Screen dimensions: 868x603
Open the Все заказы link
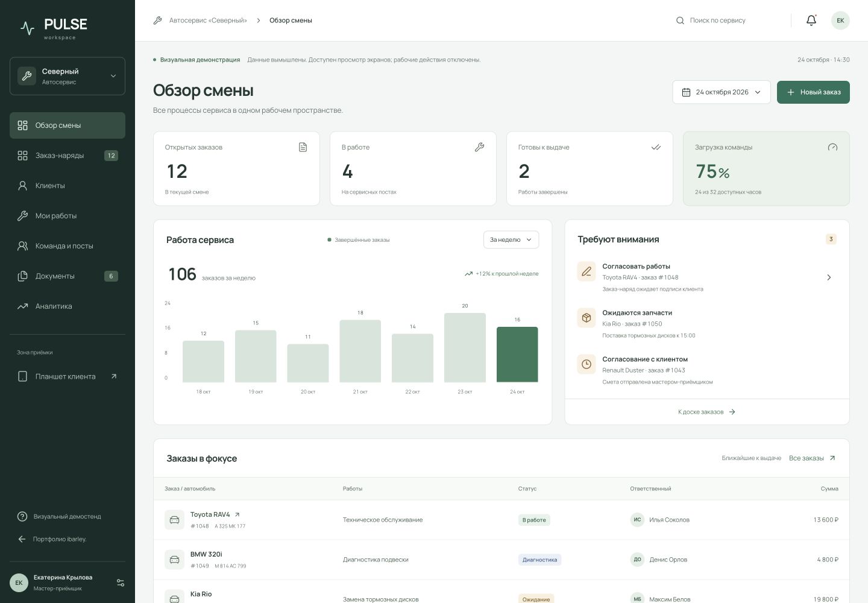tap(812, 458)
